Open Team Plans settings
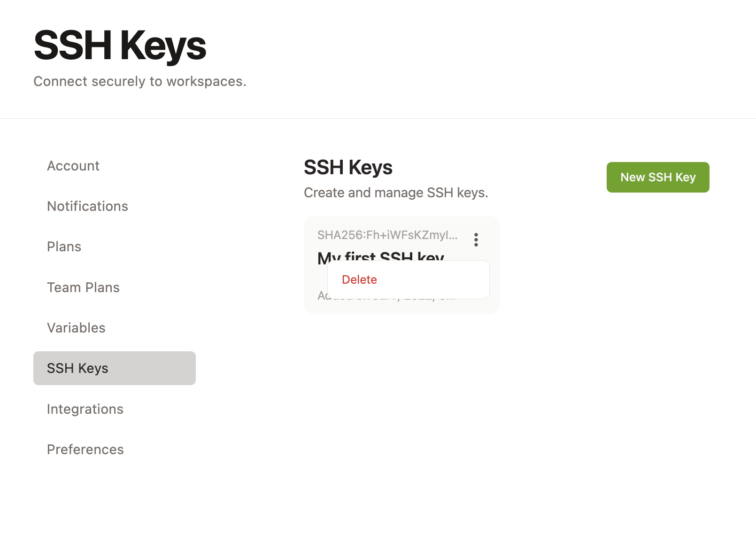 pyautogui.click(x=83, y=287)
